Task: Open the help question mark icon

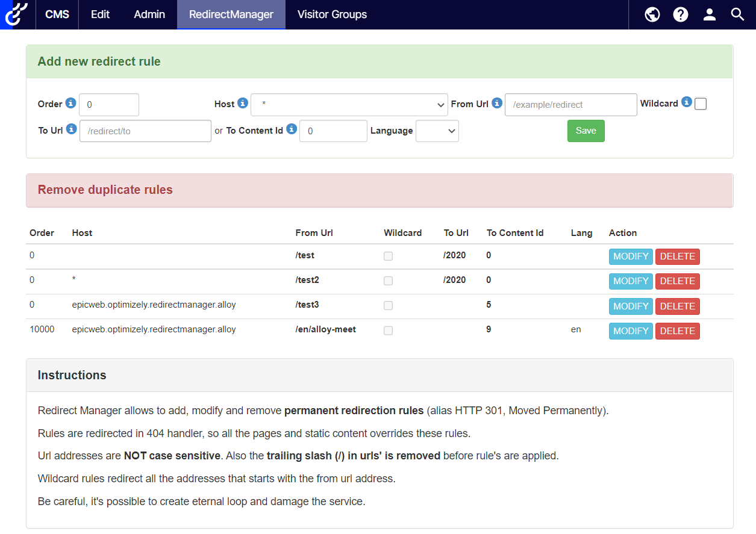Action: pyautogui.click(x=681, y=14)
